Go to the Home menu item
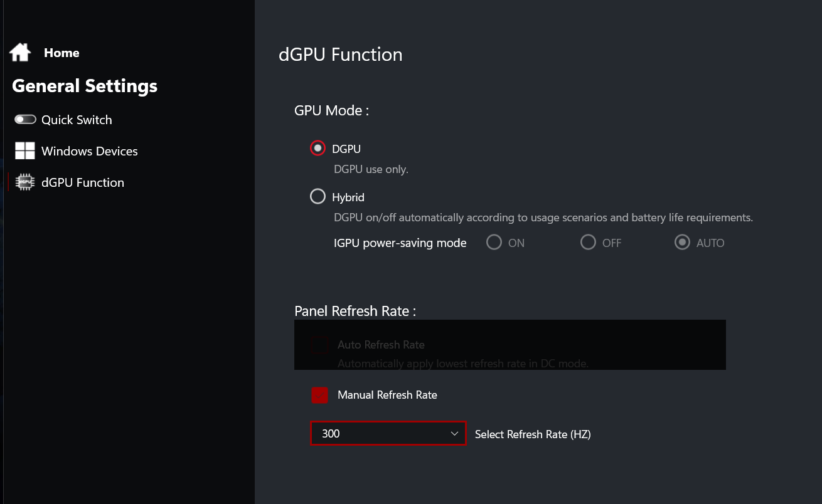The width and height of the screenshot is (822, 504). coord(61,53)
